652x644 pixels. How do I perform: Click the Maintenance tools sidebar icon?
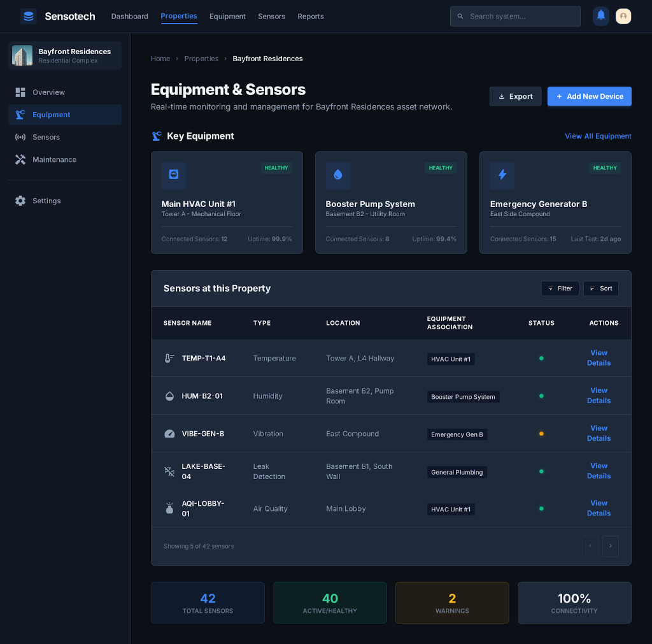(x=20, y=160)
